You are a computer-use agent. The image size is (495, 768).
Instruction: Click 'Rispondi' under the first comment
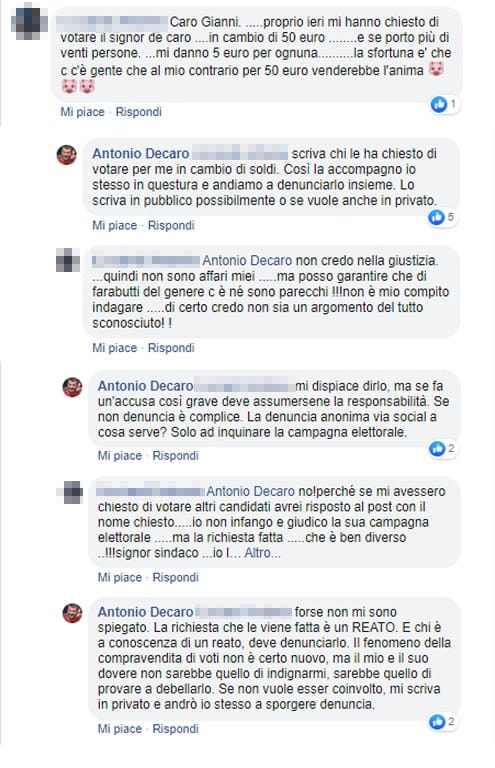click(139, 112)
